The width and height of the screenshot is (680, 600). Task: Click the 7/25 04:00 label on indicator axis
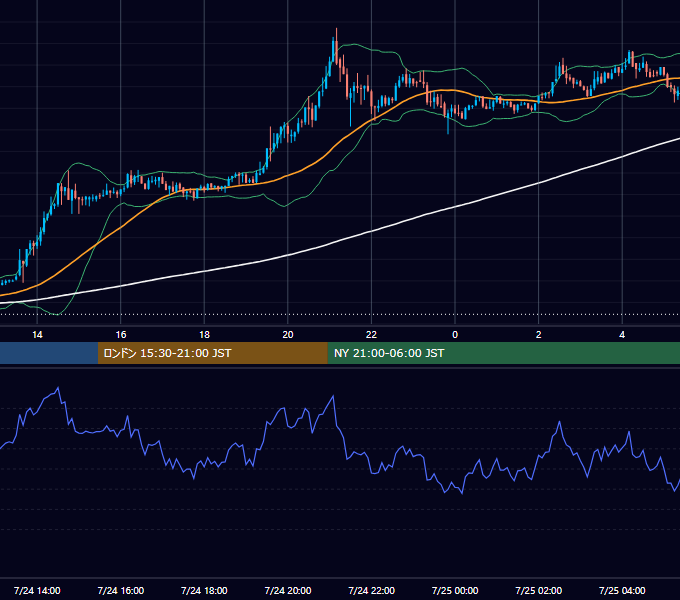tap(622, 590)
